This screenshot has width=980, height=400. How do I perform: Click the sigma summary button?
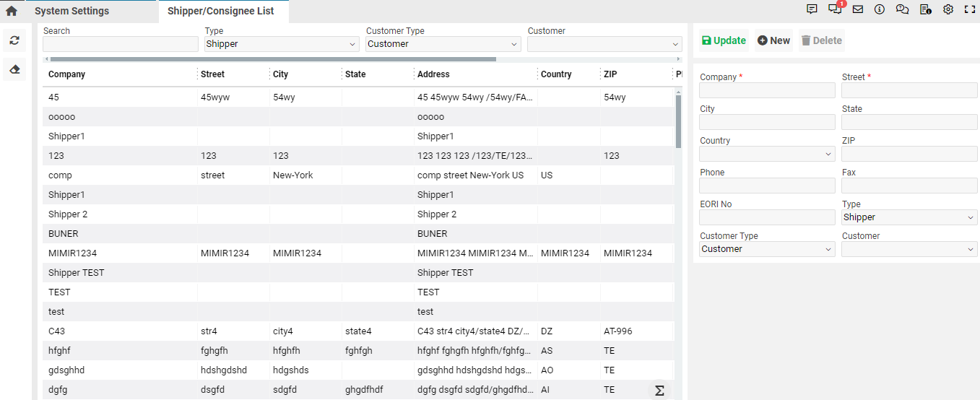tap(659, 390)
